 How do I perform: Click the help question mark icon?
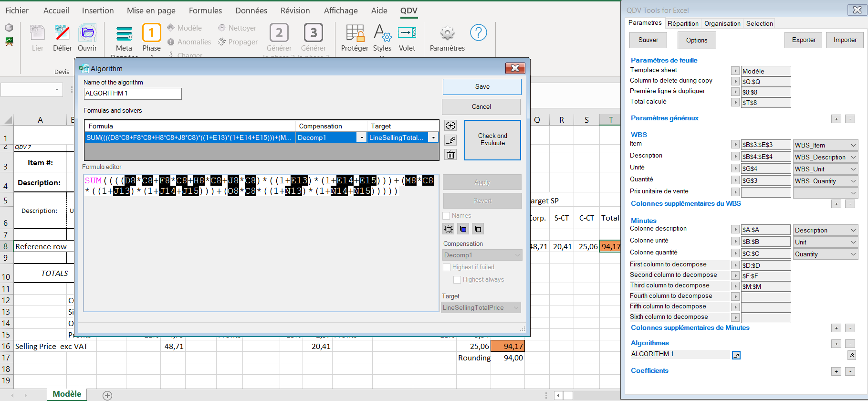479,32
